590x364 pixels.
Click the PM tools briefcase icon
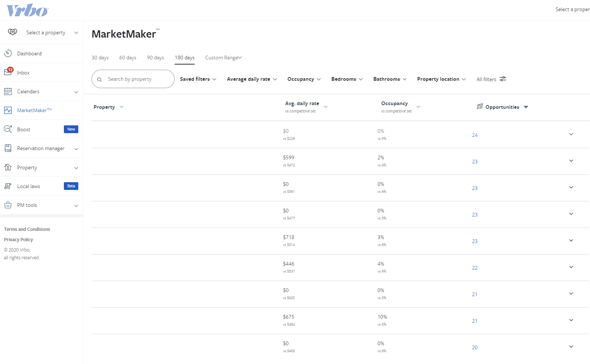pyautogui.click(x=8, y=205)
